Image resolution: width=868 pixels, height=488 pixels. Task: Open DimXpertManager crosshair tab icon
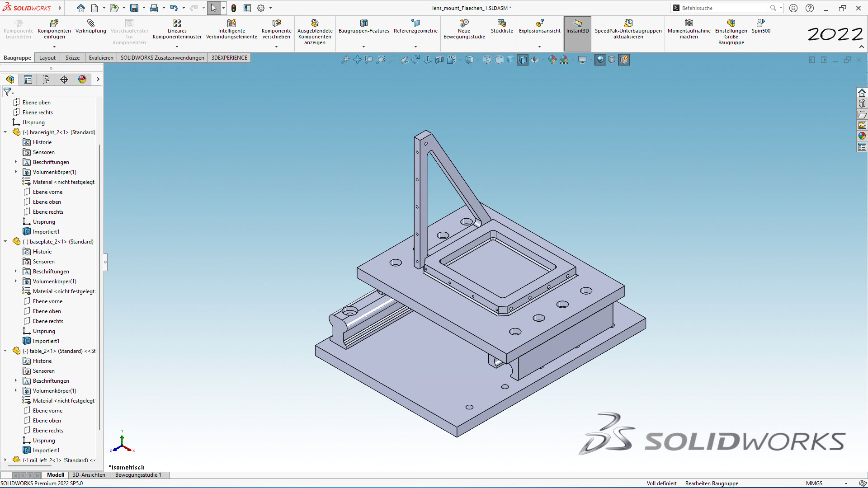point(64,80)
